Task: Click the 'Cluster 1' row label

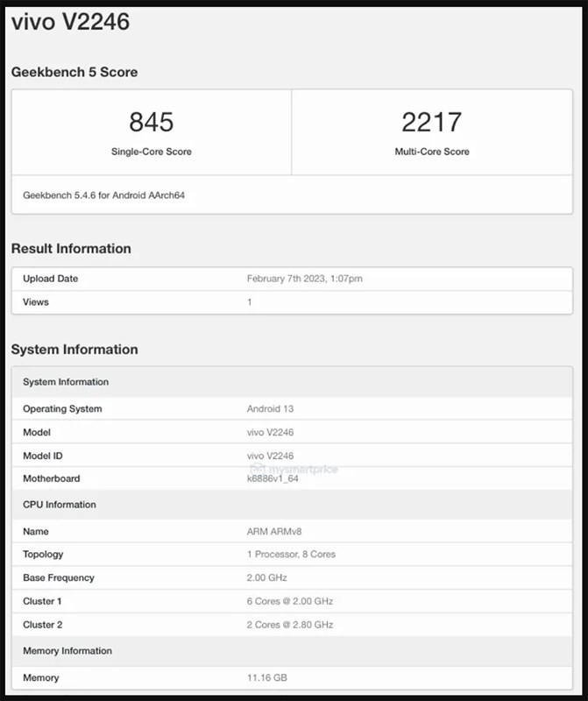Action: [x=42, y=601]
